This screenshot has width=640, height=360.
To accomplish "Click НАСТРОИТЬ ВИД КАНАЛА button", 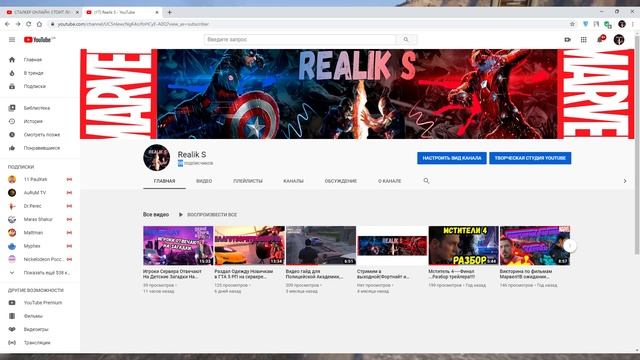I will click(x=452, y=158).
